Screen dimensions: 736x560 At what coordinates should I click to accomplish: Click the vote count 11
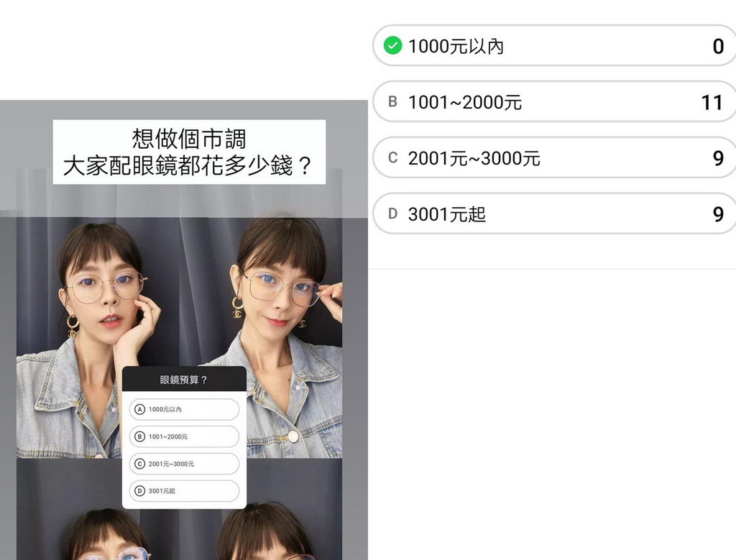click(712, 102)
